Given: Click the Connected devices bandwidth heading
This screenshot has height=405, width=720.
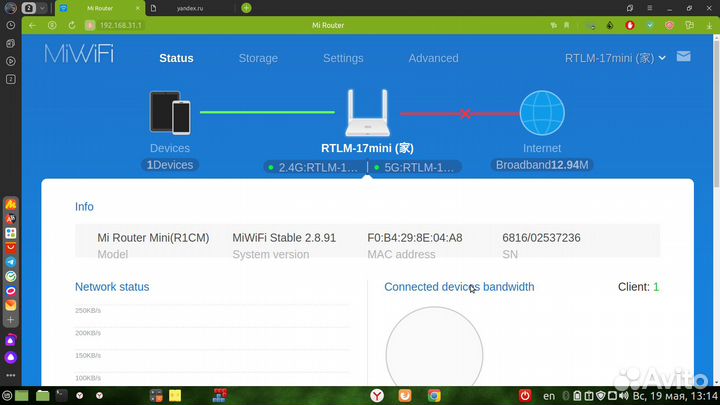Looking at the screenshot, I should tap(459, 287).
